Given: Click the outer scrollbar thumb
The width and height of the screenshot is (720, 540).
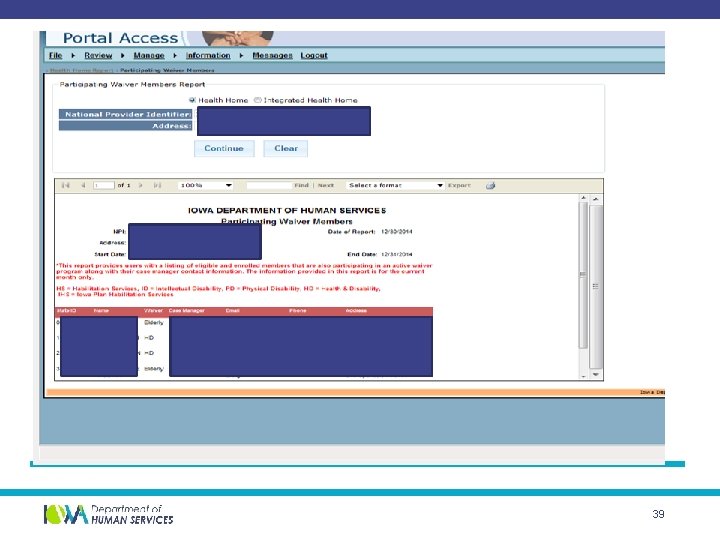Looking at the screenshot, I should click(596, 286).
